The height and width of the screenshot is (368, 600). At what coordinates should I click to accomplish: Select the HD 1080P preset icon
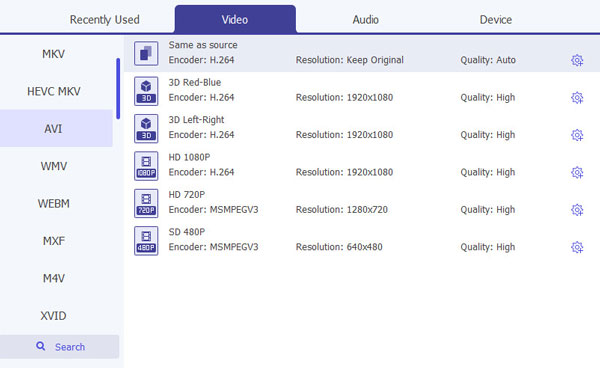click(x=146, y=166)
